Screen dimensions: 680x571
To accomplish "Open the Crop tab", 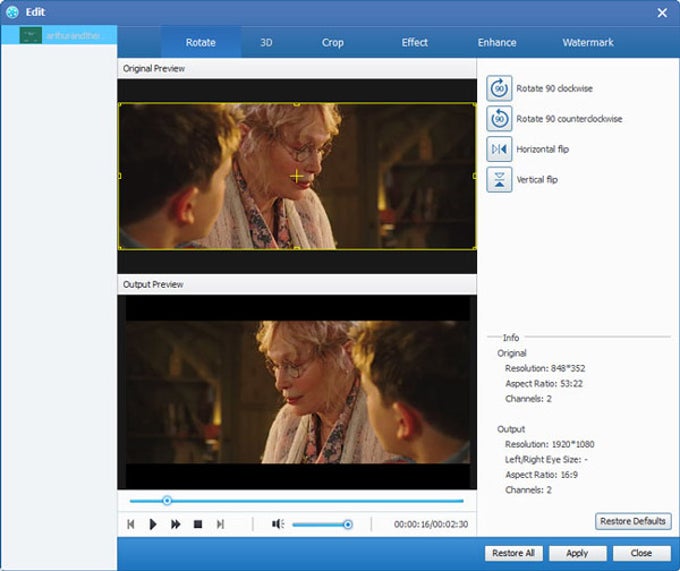I will [333, 42].
